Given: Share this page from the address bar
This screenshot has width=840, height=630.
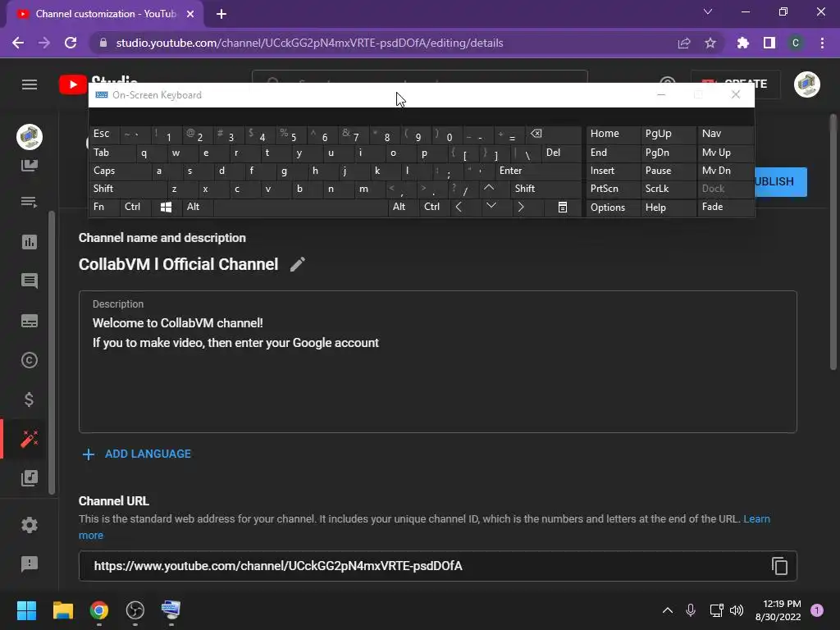Looking at the screenshot, I should 684,43.
